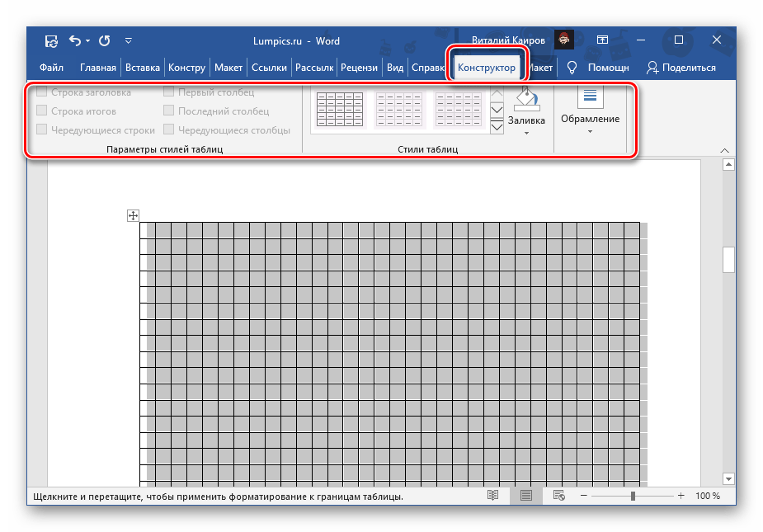Toggle Чередующиеся столбцы checkbox
Viewport: 763px width, 532px height.
[169, 129]
